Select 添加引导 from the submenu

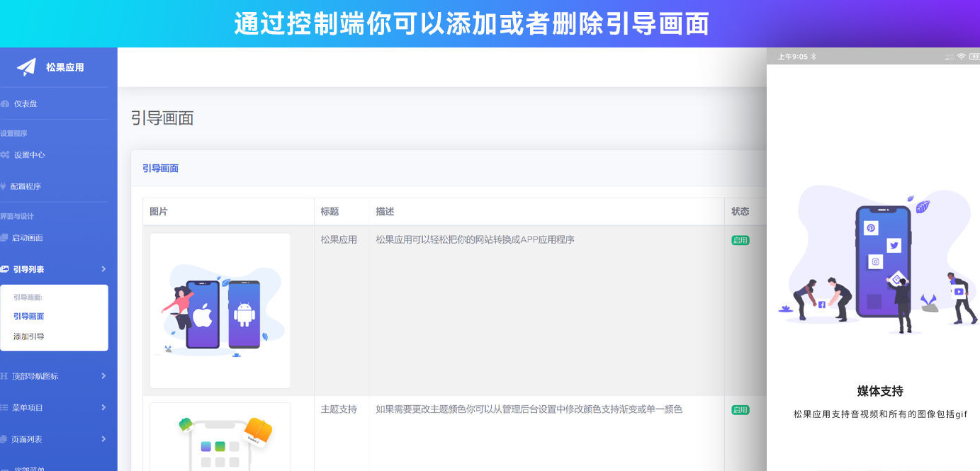(30, 336)
